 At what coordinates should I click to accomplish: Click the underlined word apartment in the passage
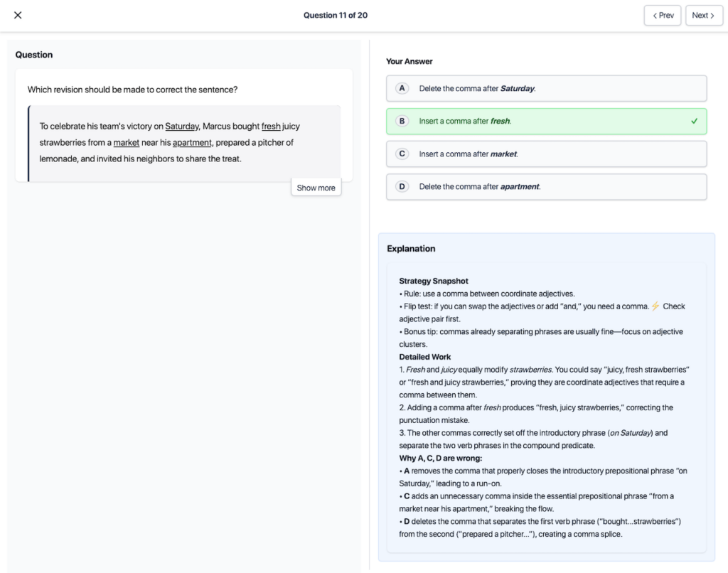click(x=192, y=143)
